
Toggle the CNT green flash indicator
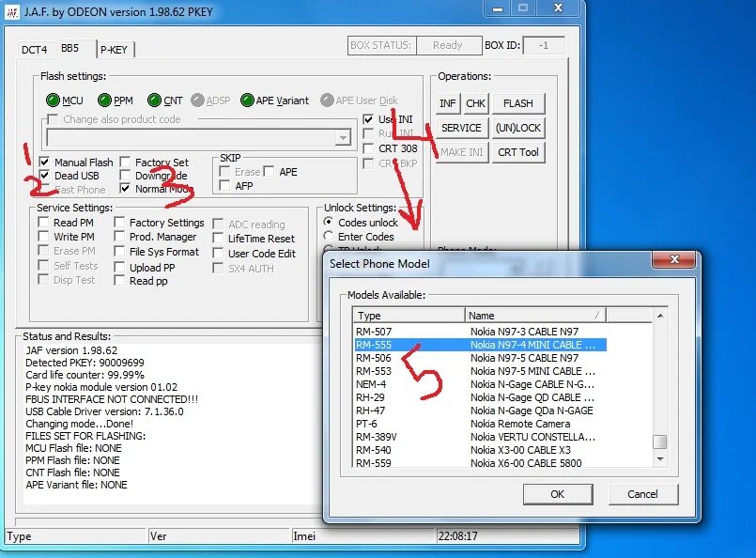tap(154, 101)
